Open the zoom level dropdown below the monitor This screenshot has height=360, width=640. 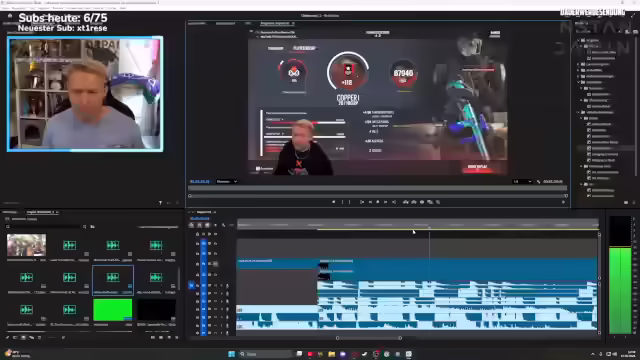(x=227, y=182)
